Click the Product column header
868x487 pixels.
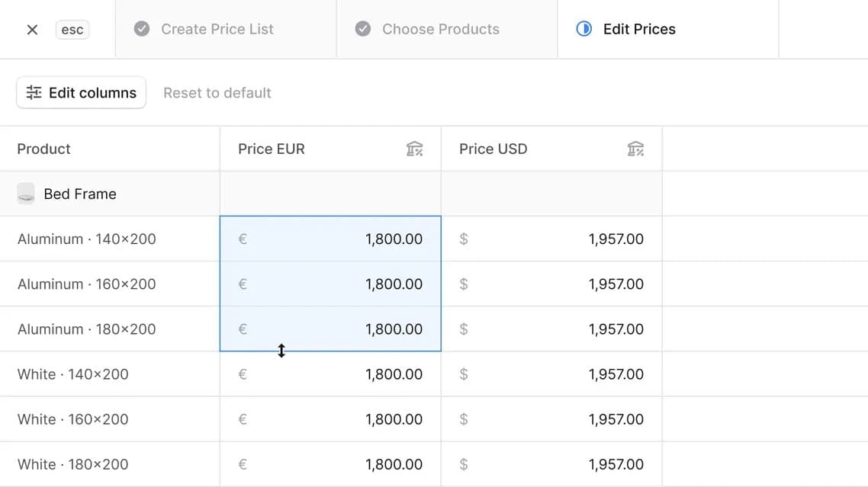43,149
